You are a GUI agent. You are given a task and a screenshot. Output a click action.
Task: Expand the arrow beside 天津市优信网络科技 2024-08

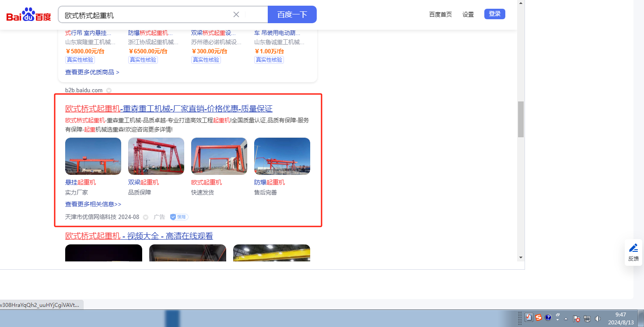coord(146,217)
